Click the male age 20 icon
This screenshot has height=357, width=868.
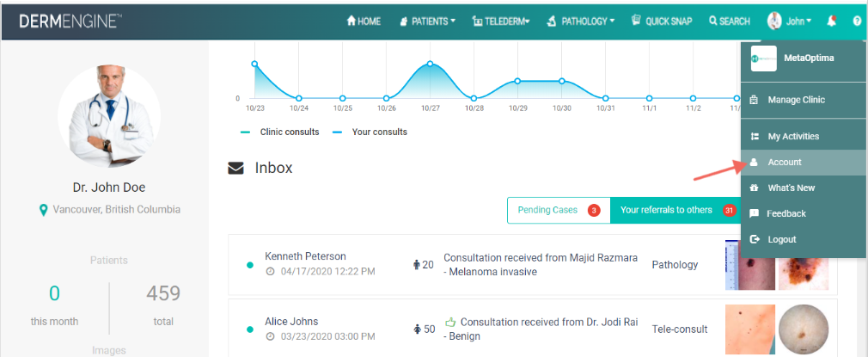[417, 265]
